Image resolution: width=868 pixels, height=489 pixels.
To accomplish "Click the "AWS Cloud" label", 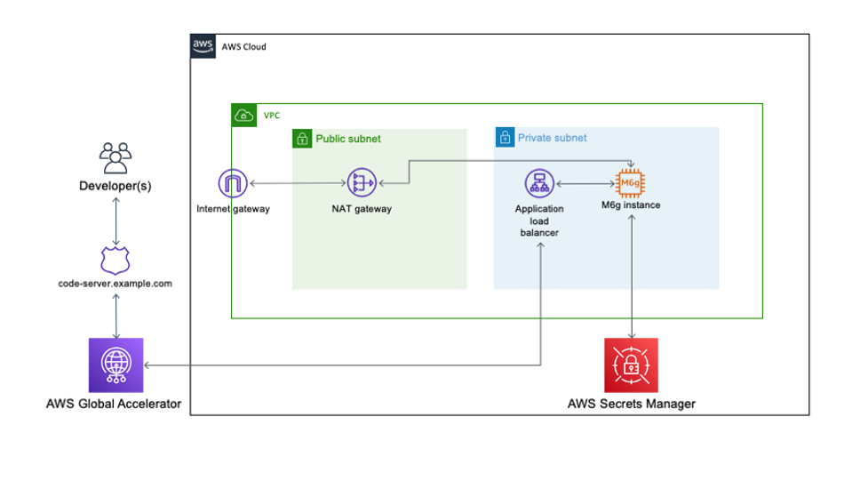I will (244, 47).
